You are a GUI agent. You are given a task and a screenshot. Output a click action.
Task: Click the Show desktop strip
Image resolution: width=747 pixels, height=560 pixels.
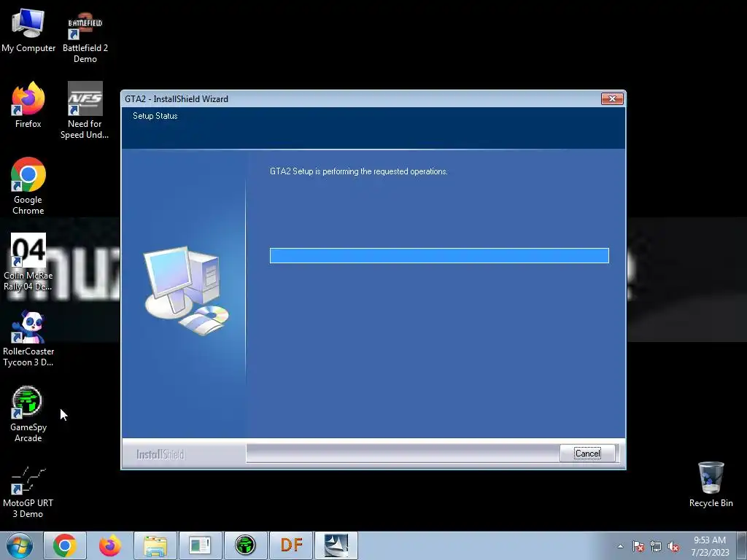coord(742,545)
